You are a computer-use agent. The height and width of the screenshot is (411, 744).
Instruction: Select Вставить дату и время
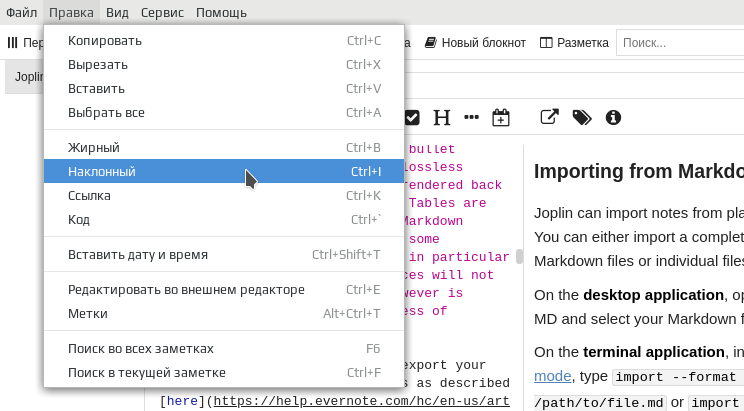[x=224, y=255]
